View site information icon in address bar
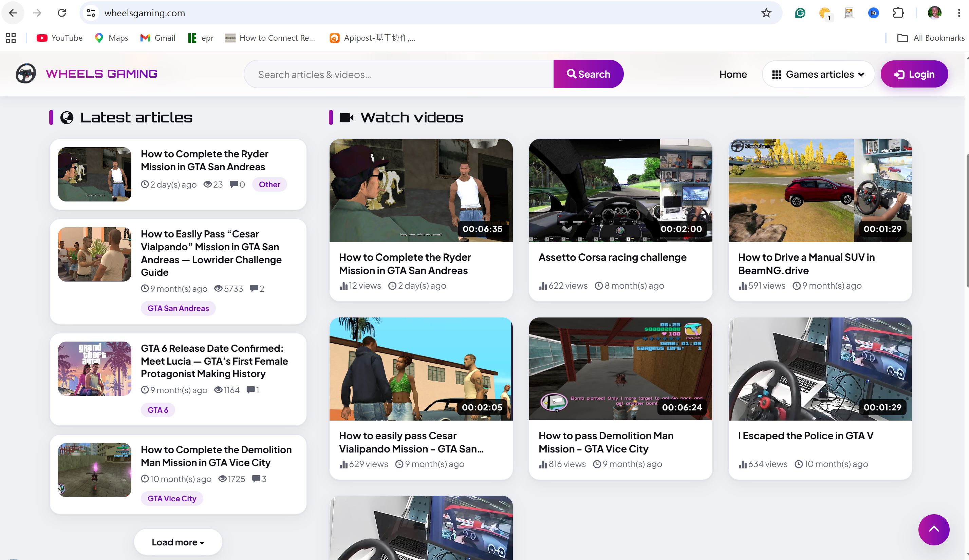Image resolution: width=969 pixels, height=560 pixels. (91, 13)
